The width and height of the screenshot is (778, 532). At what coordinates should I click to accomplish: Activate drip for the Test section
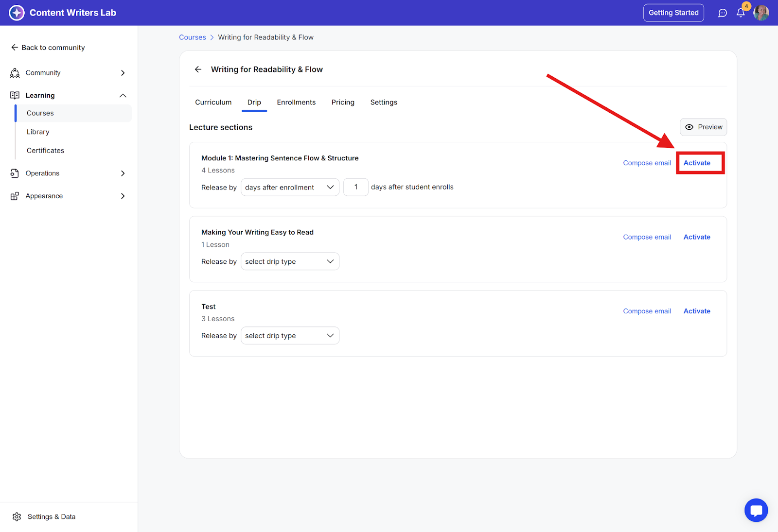tap(697, 311)
